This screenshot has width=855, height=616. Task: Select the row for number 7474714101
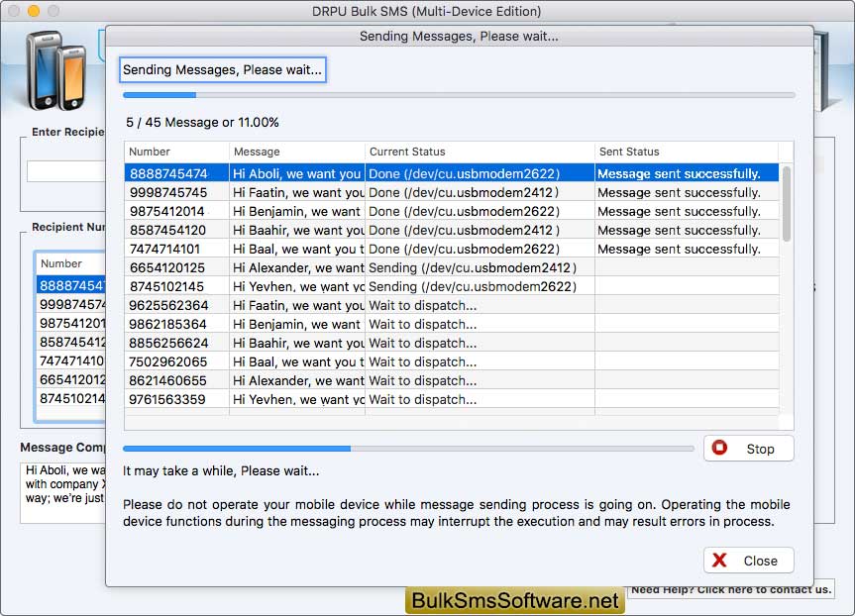point(452,249)
